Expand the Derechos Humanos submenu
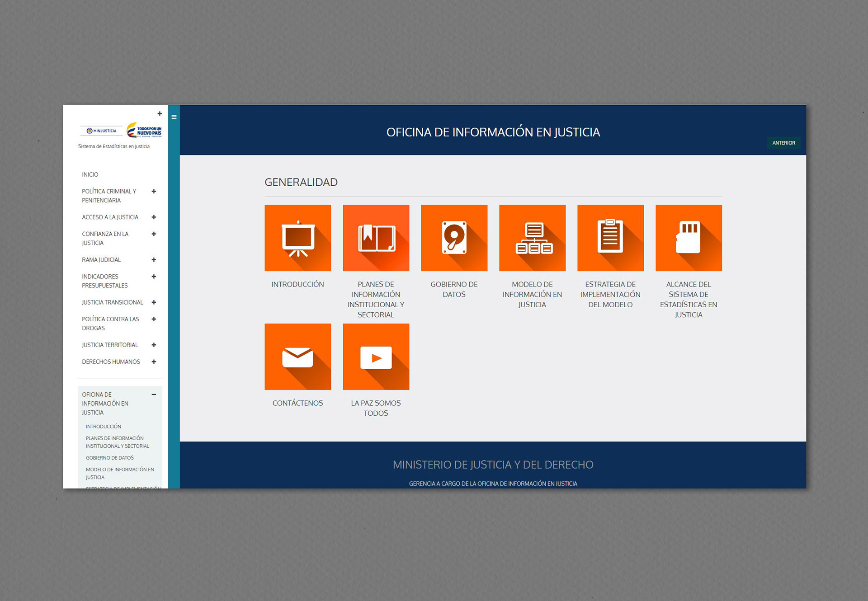 (154, 362)
